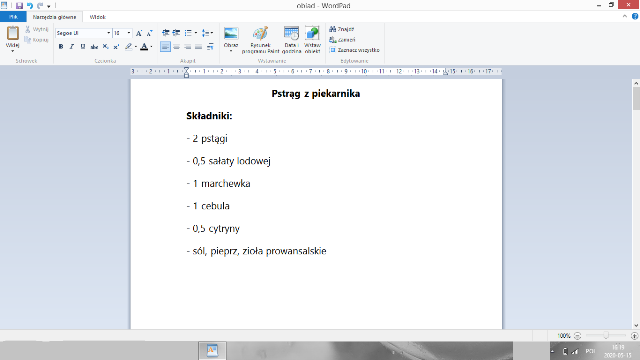640x360 pixels.
Task: Redo the last undone action
Action: 40,6
